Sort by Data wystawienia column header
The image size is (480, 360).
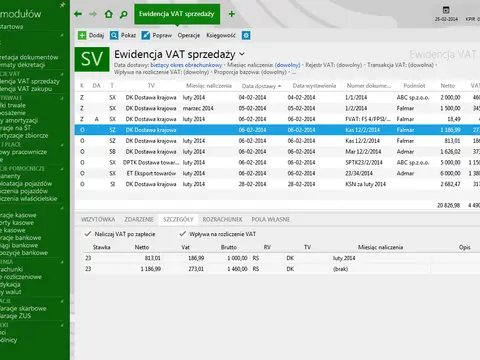pos(314,86)
